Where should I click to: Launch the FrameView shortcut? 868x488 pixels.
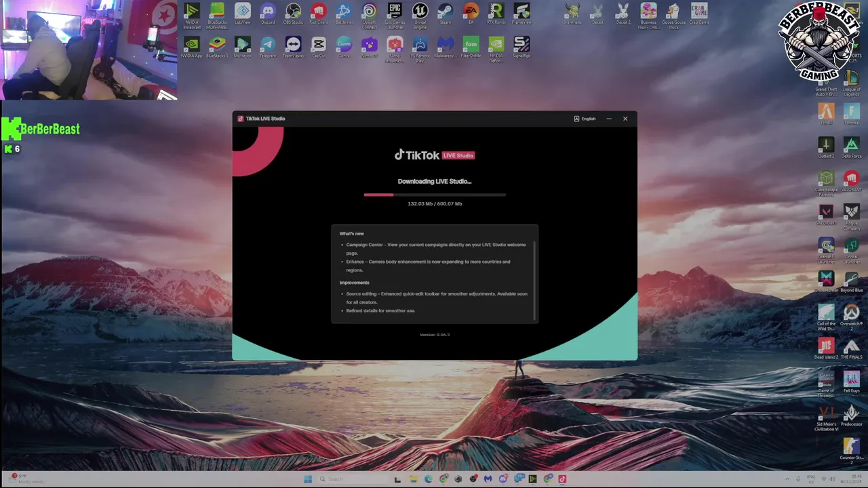point(521,14)
